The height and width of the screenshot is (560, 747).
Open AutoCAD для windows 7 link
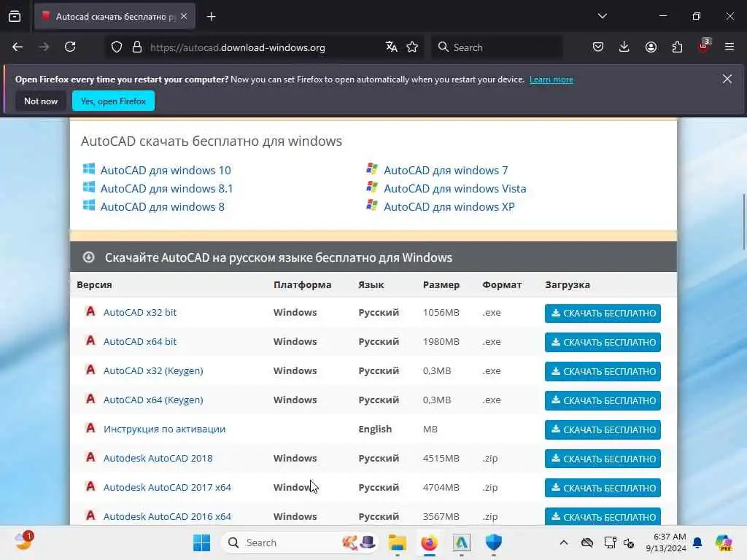pyautogui.click(x=446, y=171)
